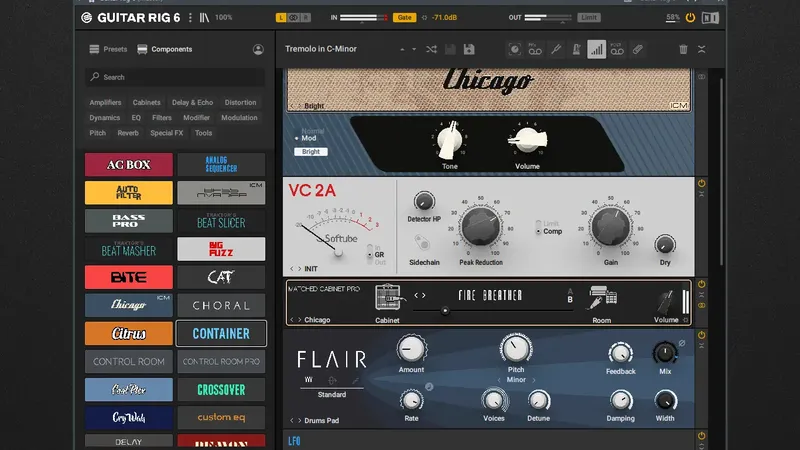Screen dimensions: 800x450
Task: Select the CONTAINER component
Action: 221,333
